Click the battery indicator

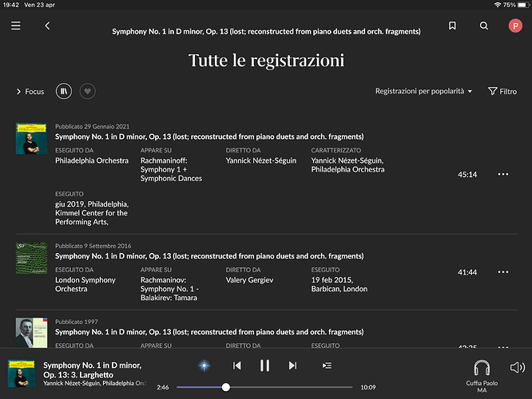pos(523,5)
